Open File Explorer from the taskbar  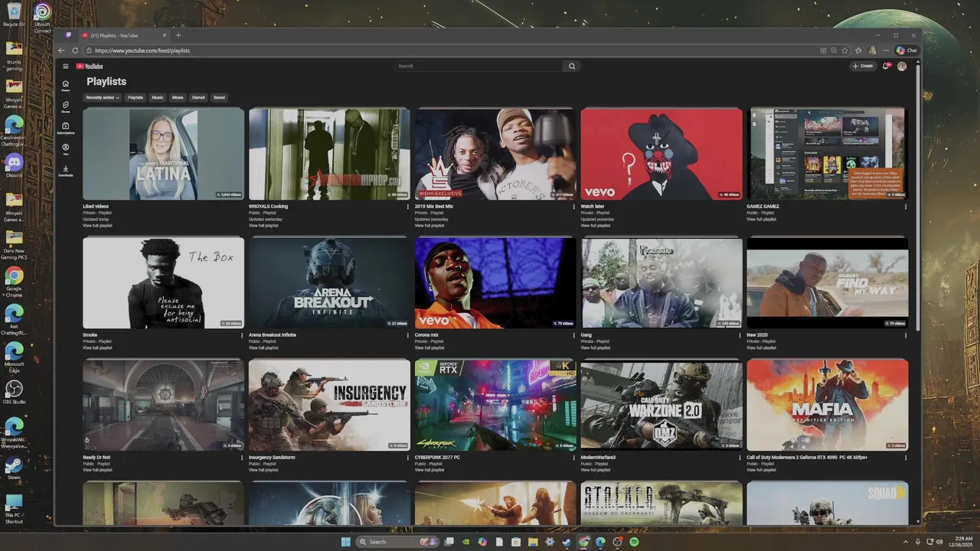pyautogui.click(x=533, y=542)
